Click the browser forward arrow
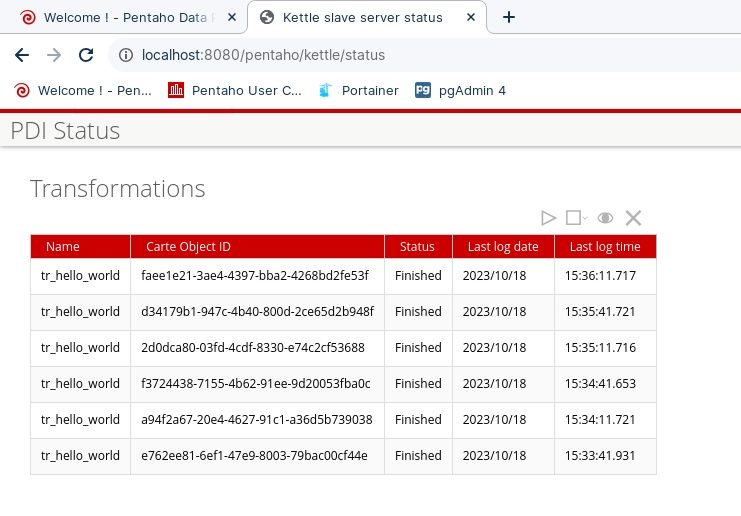741x516 pixels. click(x=54, y=55)
